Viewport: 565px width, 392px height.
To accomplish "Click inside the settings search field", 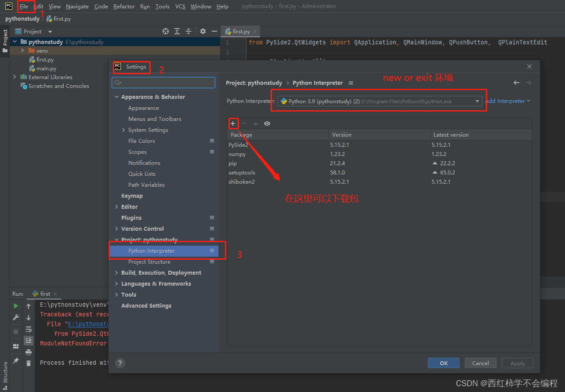I will pyautogui.click(x=163, y=83).
